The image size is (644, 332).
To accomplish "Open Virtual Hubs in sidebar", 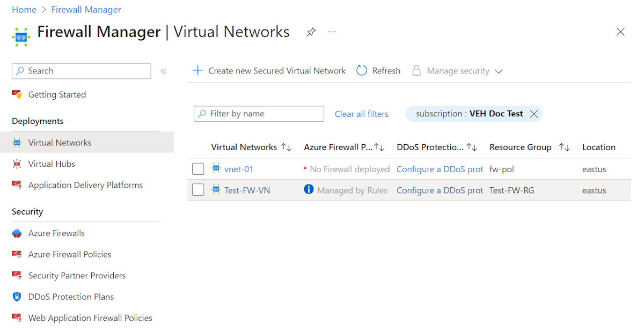I will (x=52, y=164).
